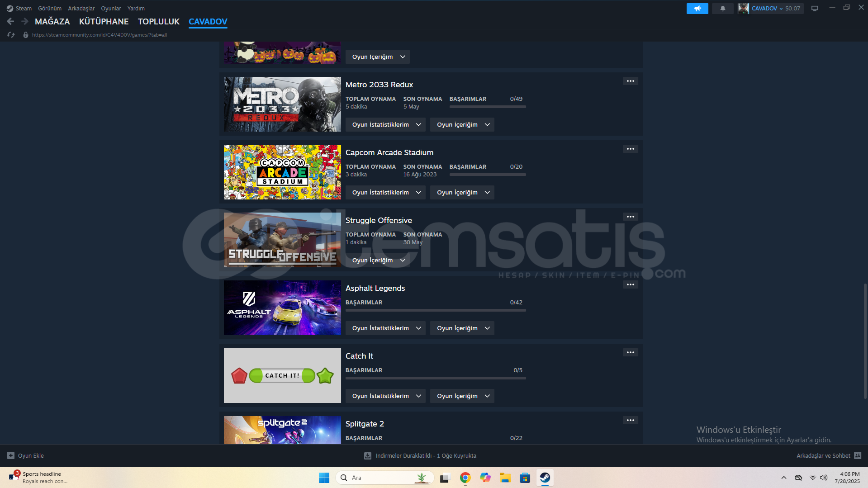The height and width of the screenshot is (488, 868).
Task: Open the Asphalt Legends title link
Action: (x=375, y=288)
